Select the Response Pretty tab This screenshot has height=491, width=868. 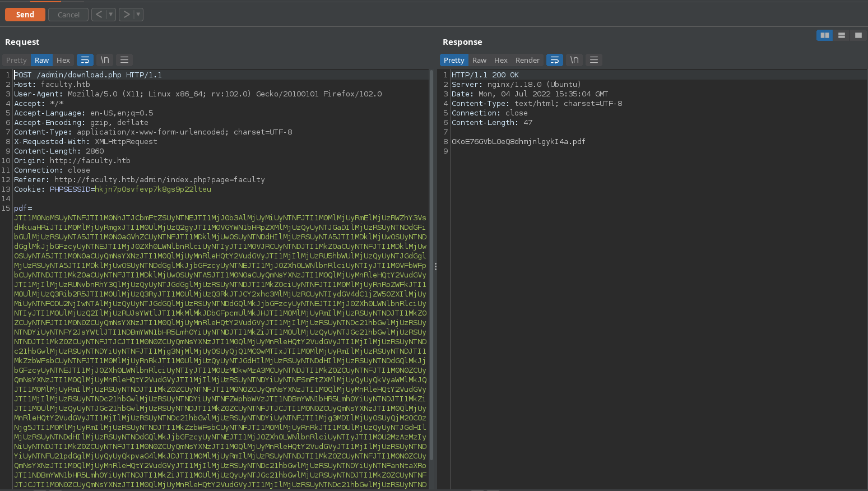454,60
